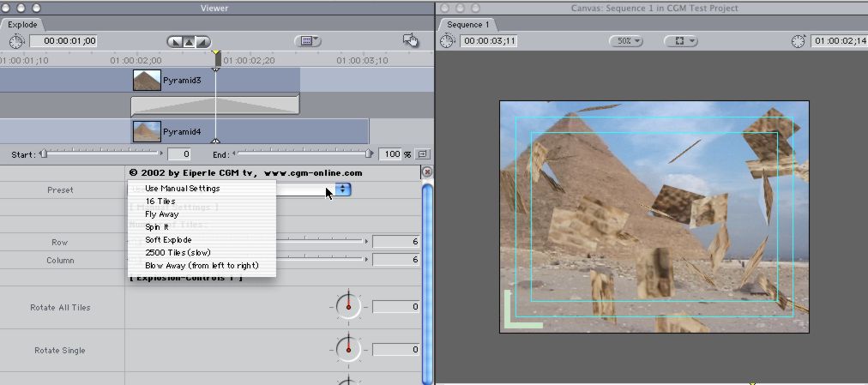Click the Rotate All Tiles dial

tap(348, 306)
